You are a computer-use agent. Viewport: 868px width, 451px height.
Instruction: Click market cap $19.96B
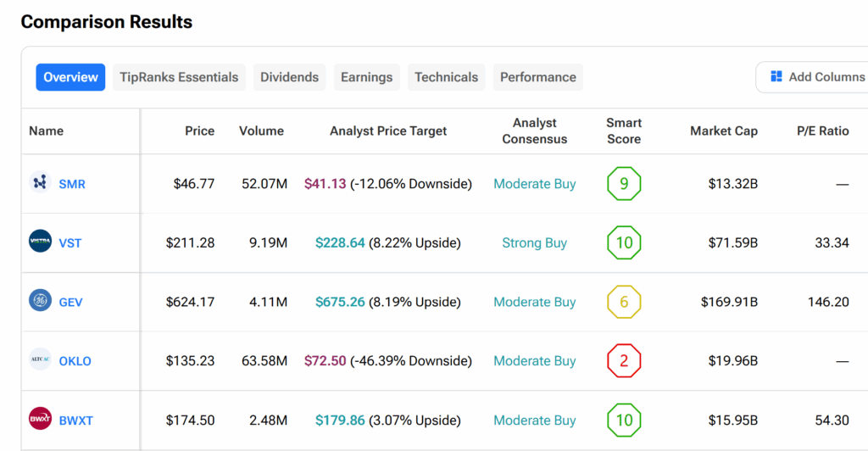pos(733,361)
